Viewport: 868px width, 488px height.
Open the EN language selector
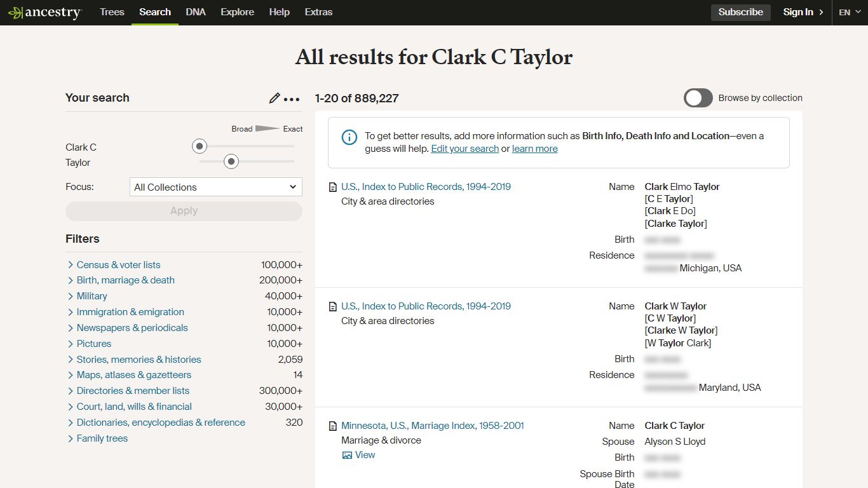click(x=850, y=12)
